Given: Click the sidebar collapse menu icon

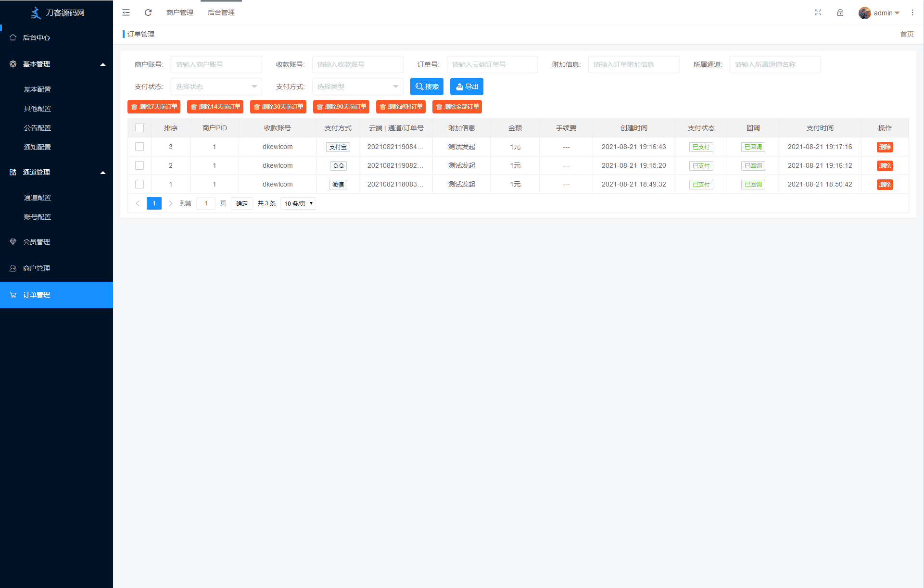Looking at the screenshot, I should pos(126,13).
